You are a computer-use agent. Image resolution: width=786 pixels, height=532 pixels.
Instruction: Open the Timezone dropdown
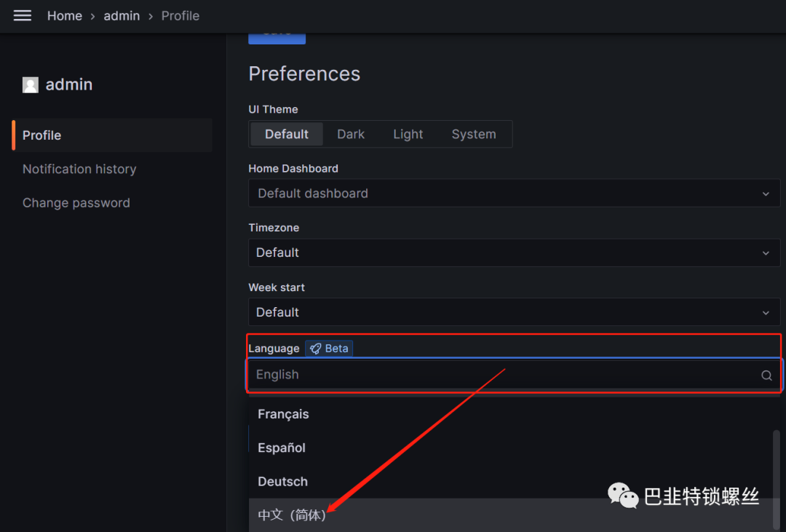click(x=513, y=253)
